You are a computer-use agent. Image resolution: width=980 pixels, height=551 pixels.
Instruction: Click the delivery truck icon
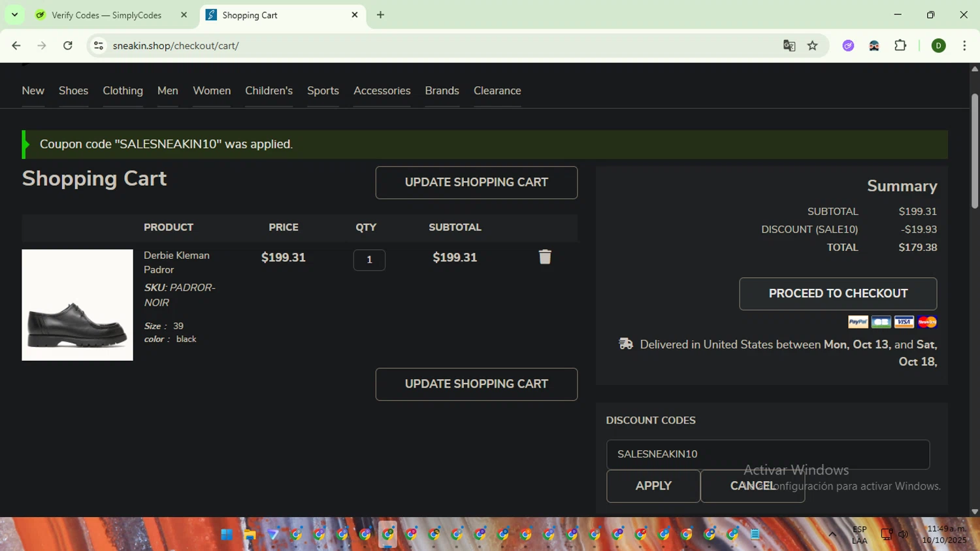626,344
